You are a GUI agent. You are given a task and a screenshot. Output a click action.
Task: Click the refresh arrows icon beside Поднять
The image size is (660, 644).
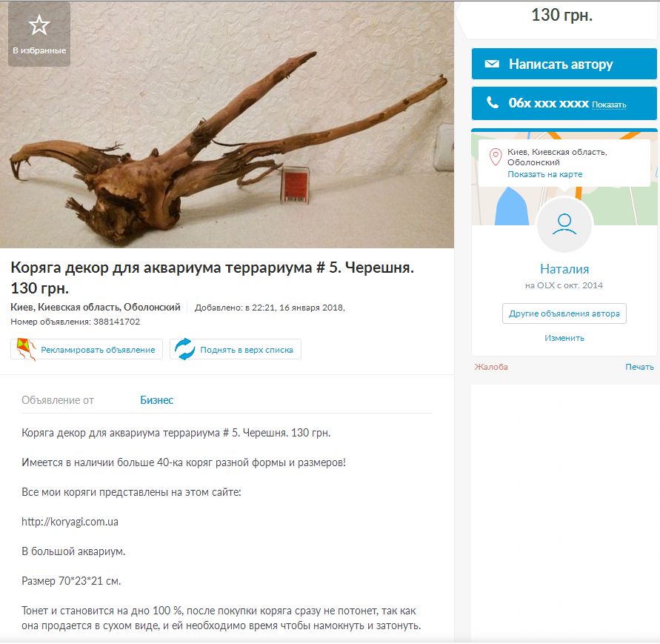point(184,349)
